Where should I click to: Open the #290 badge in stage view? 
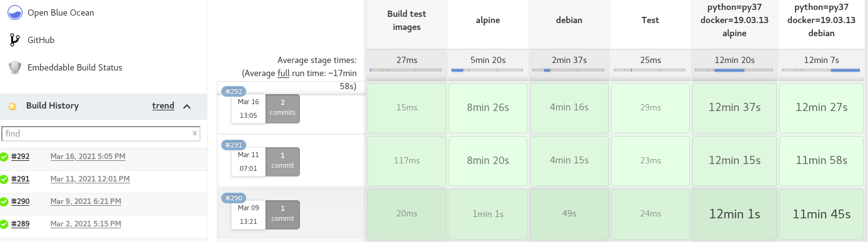pyautogui.click(x=232, y=198)
